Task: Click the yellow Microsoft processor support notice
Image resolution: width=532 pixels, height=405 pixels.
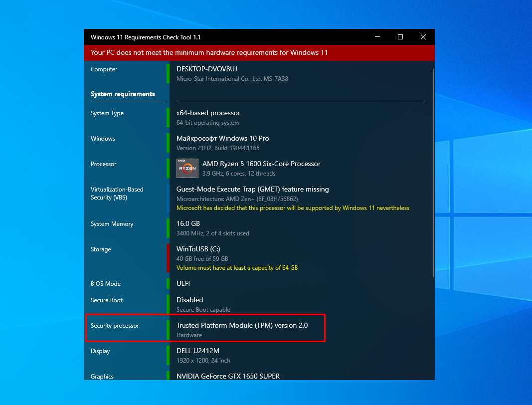Action: click(x=293, y=208)
